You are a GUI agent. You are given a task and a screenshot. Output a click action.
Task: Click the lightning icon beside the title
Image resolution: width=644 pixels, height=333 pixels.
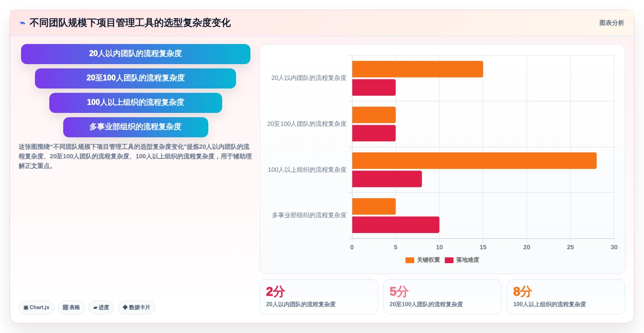pyautogui.click(x=23, y=23)
